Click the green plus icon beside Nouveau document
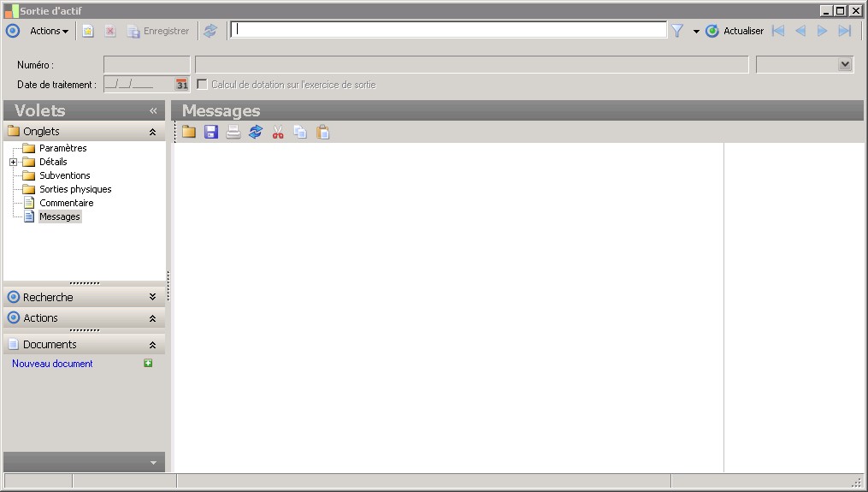Viewport: 868px width, 492px height. [148, 363]
